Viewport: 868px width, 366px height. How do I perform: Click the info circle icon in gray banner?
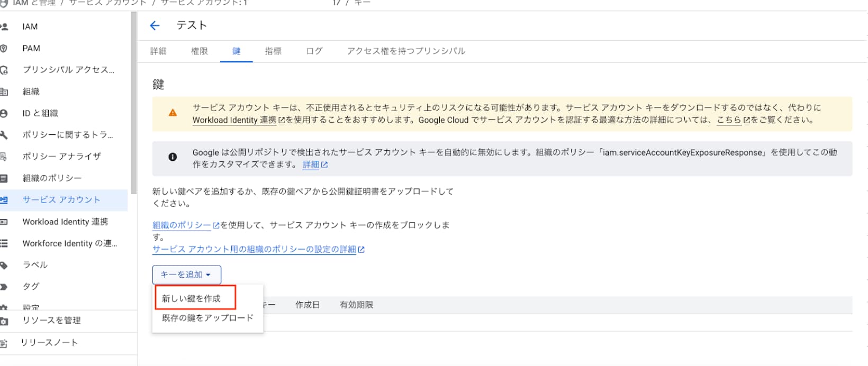[x=173, y=157]
